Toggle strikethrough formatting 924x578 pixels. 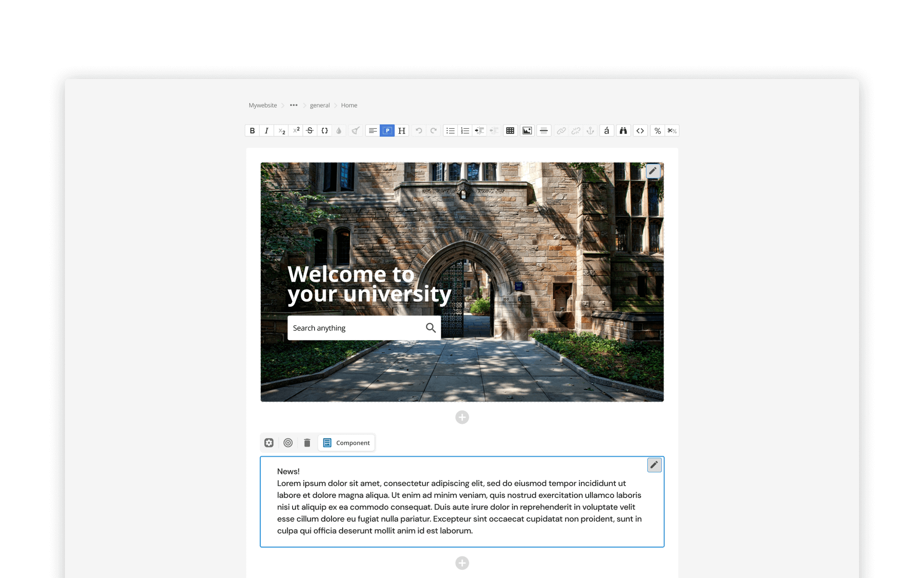click(x=310, y=131)
